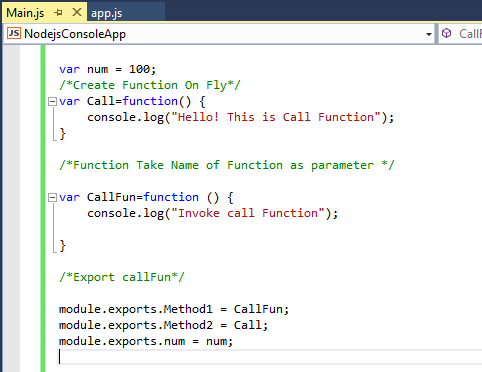Close the Main.js tab
This screenshot has width=482, height=372.
[77, 12]
